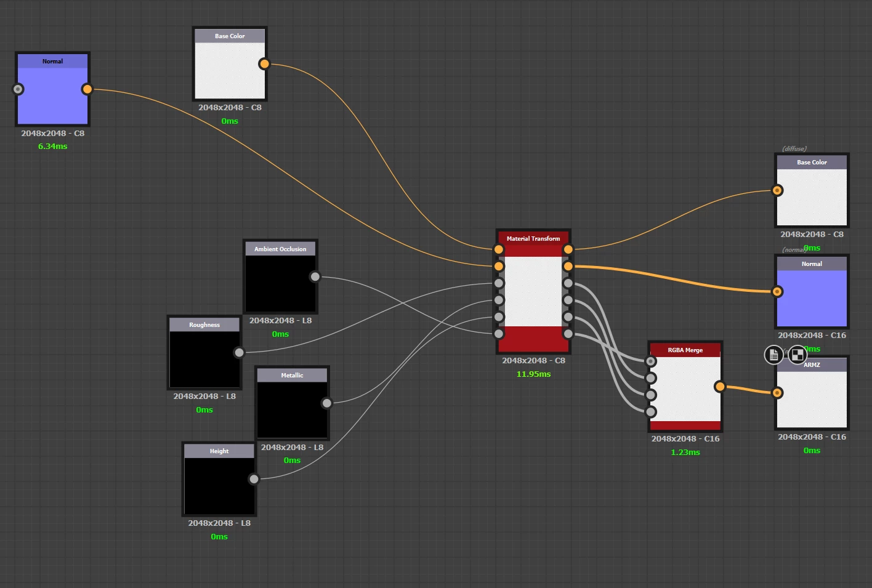Screen dimensions: 872x588
Task: Click the 6.34ms timing label
Action: coord(53,147)
